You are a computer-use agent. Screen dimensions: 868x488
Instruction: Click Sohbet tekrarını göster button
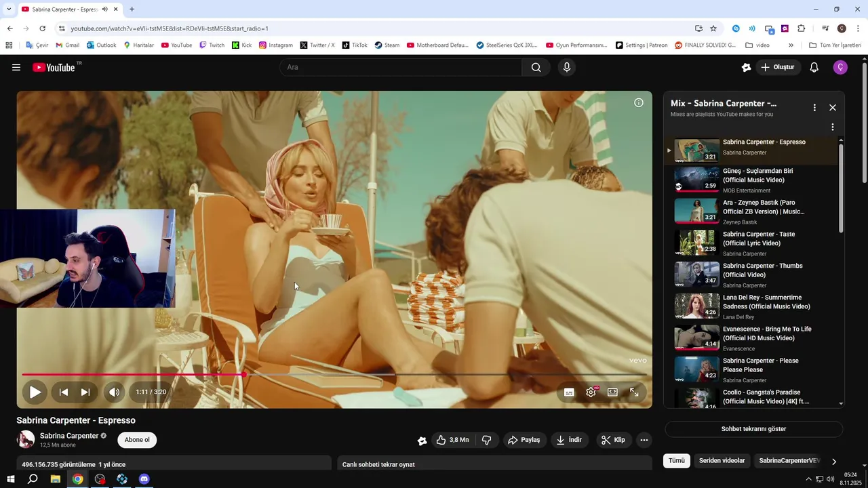[753, 429]
